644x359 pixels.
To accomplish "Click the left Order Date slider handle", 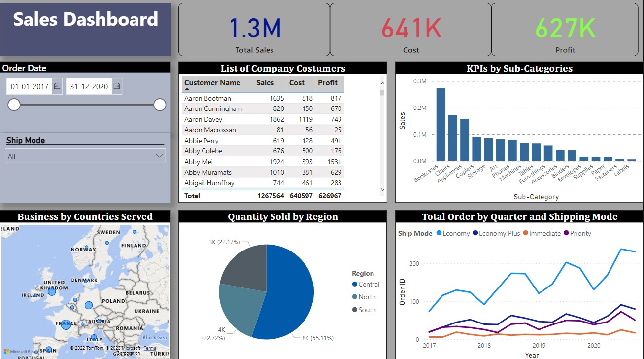I will (x=14, y=105).
